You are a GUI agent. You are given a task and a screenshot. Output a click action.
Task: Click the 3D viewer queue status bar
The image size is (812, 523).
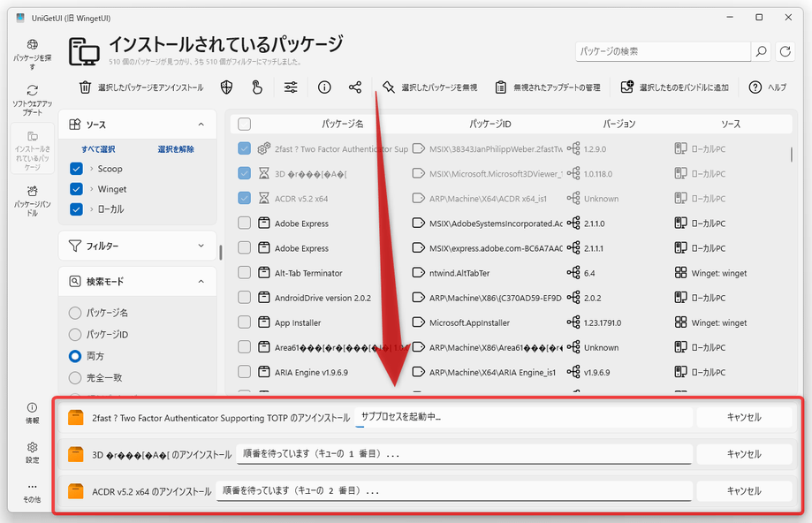pyautogui.click(x=464, y=454)
